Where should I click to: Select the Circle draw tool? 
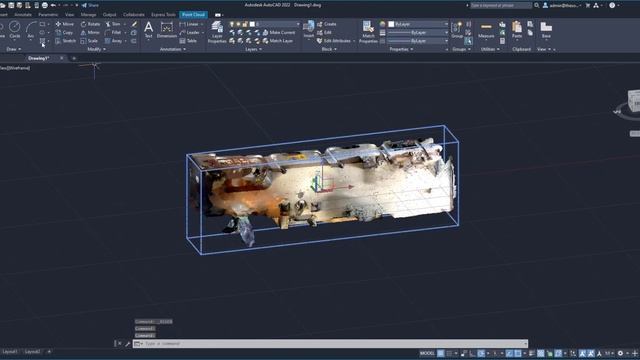(15, 30)
